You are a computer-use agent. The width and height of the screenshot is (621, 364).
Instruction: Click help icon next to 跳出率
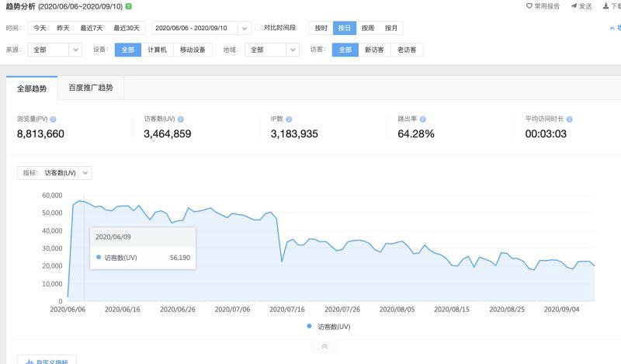pyautogui.click(x=422, y=120)
